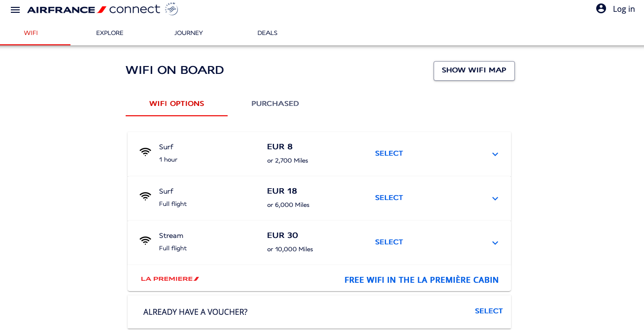The image size is (644, 335).
Task: Expand the Surf 1 hour option details
Action: tap(495, 154)
